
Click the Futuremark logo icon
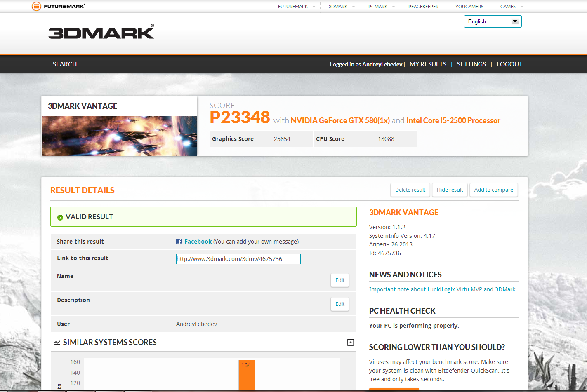click(x=36, y=6)
